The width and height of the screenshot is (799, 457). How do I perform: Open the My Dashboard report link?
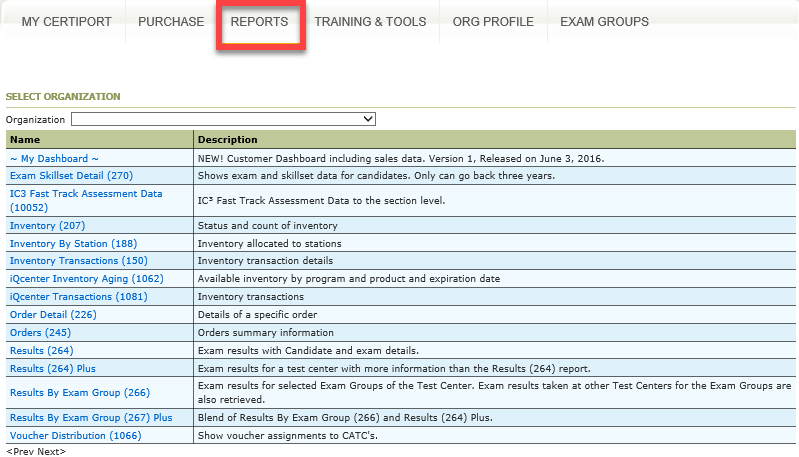(x=54, y=158)
